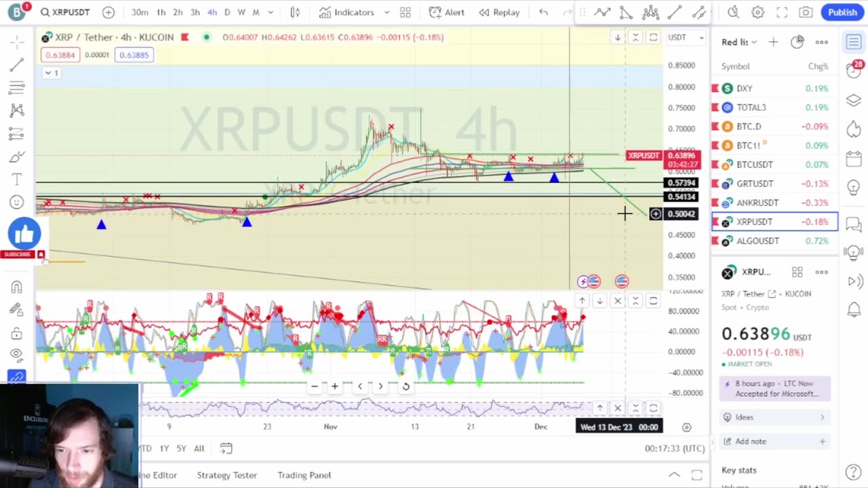
Task: Set date range to All
Action: 199,448
